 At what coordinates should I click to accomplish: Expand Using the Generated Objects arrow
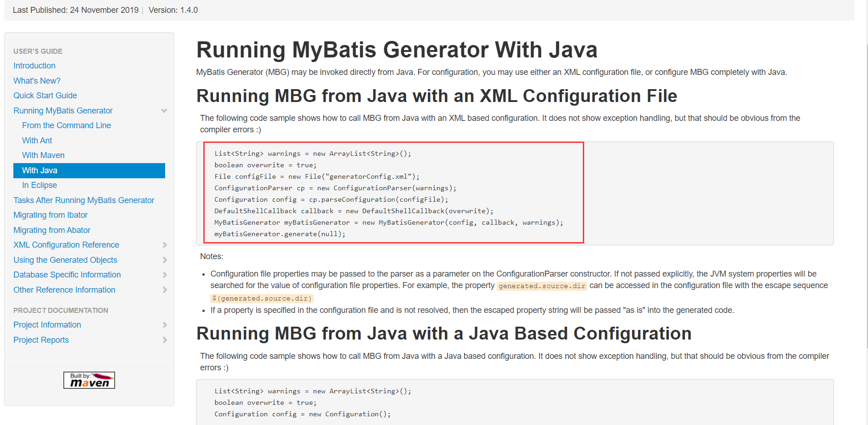point(165,260)
